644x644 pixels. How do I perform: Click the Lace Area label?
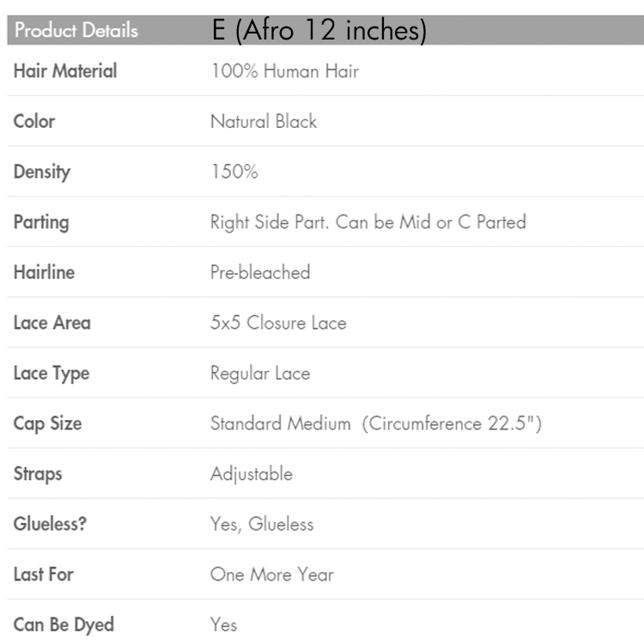coord(52,323)
